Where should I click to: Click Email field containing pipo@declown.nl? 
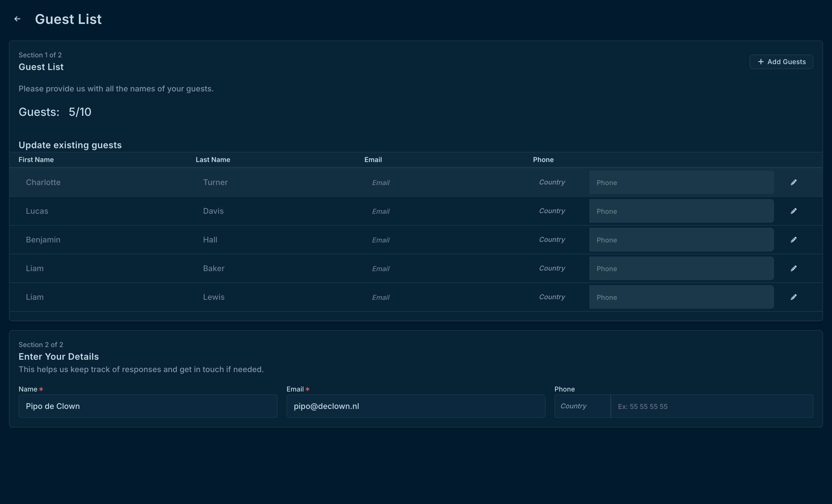(415, 406)
